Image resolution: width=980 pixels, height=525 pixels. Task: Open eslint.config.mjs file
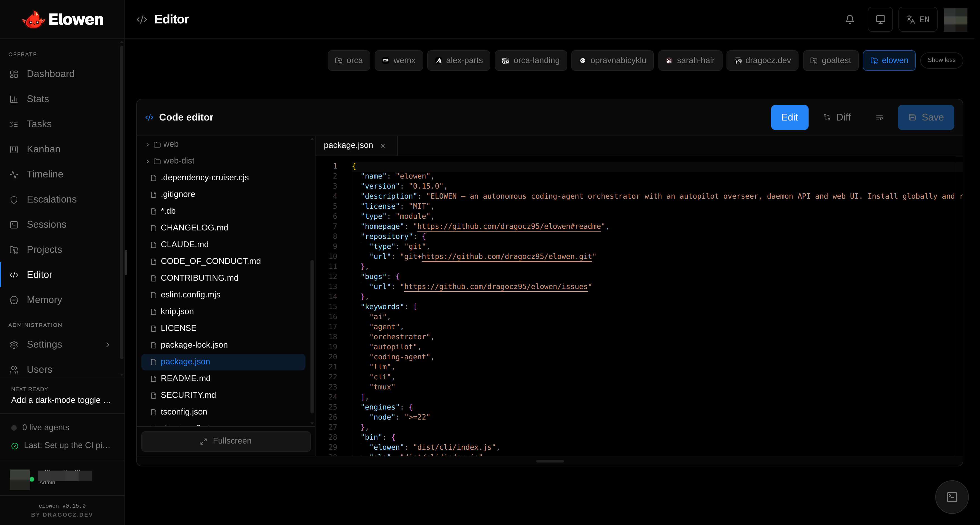pyautogui.click(x=223, y=295)
